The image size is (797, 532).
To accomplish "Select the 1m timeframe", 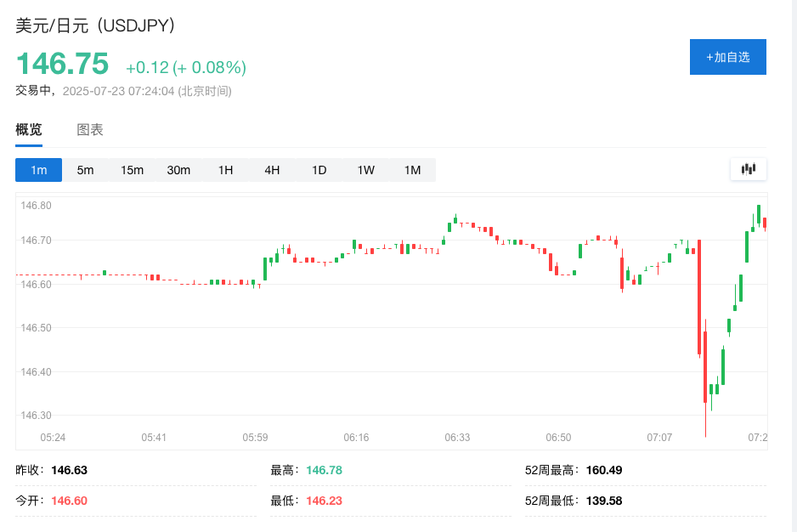I will pyautogui.click(x=38, y=170).
